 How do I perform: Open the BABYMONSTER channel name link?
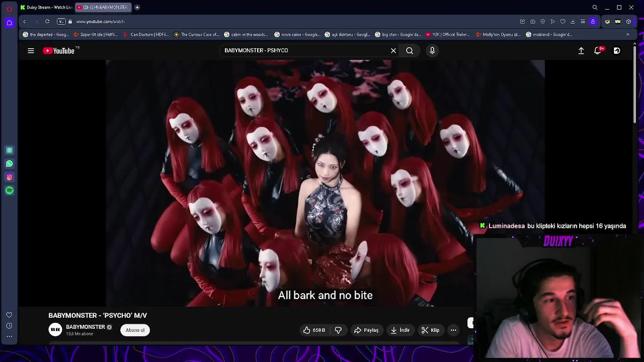86,327
